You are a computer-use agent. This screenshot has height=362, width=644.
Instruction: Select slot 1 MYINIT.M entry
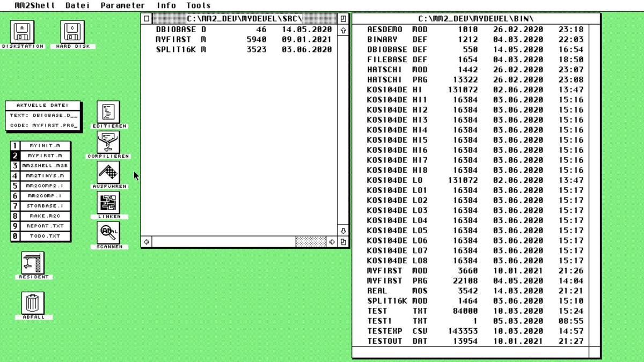pos(45,145)
